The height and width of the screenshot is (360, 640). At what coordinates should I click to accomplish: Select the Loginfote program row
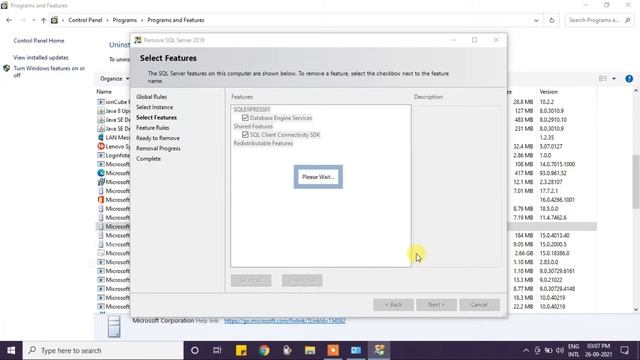pyautogui.click(x=113, y=155)
